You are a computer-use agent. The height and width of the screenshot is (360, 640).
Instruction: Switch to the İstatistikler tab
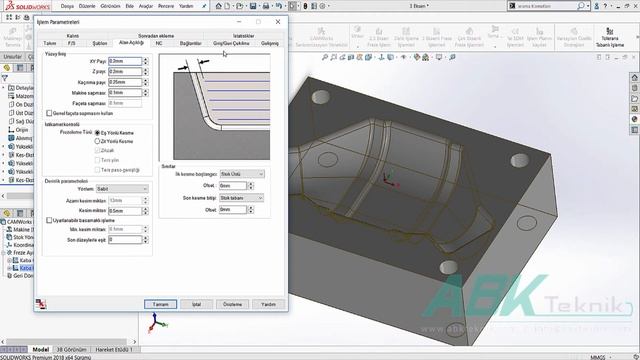(x=243, y=36)
